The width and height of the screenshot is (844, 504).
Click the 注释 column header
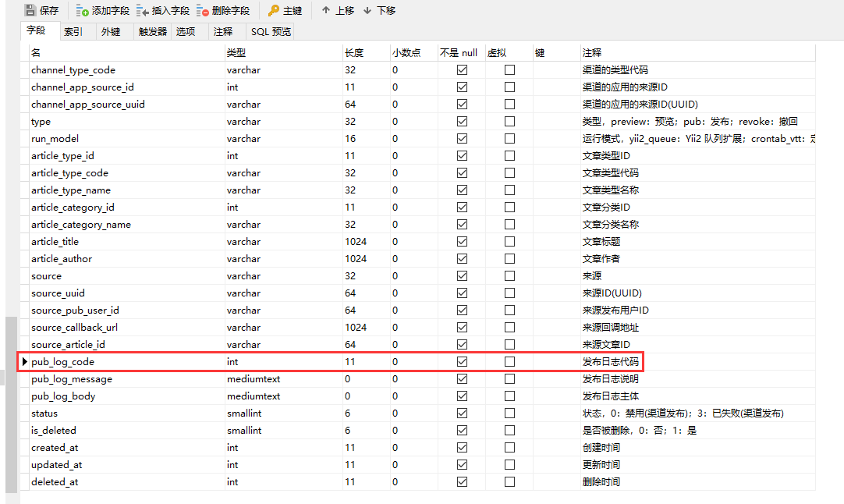click(x=592, y=52)
